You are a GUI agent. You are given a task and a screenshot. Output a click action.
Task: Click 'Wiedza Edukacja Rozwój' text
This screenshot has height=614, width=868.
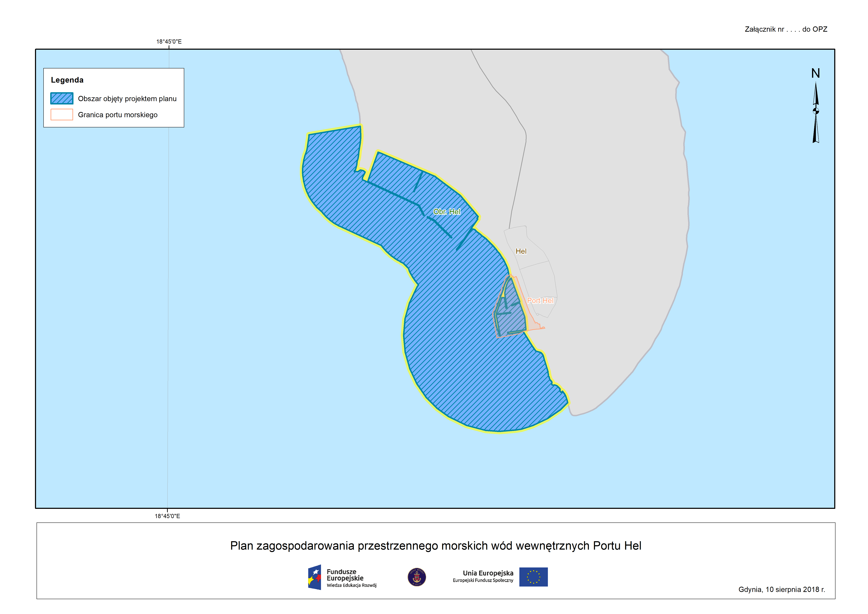(352, 585)
